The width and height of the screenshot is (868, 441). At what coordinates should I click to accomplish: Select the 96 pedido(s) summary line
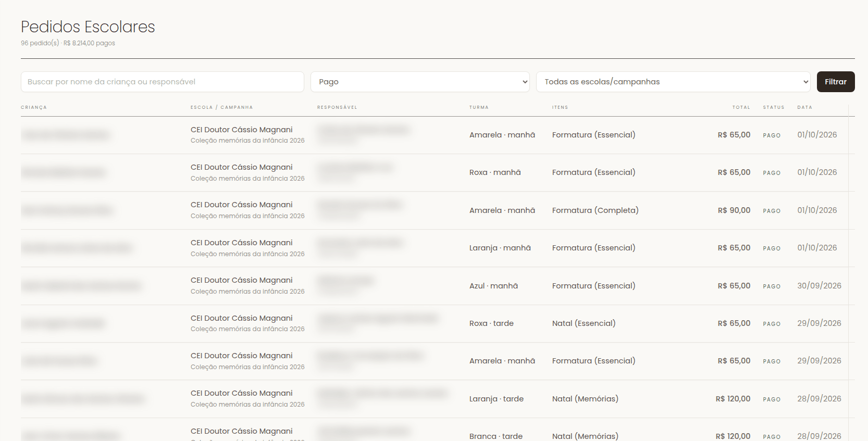[x=68, y=43]
